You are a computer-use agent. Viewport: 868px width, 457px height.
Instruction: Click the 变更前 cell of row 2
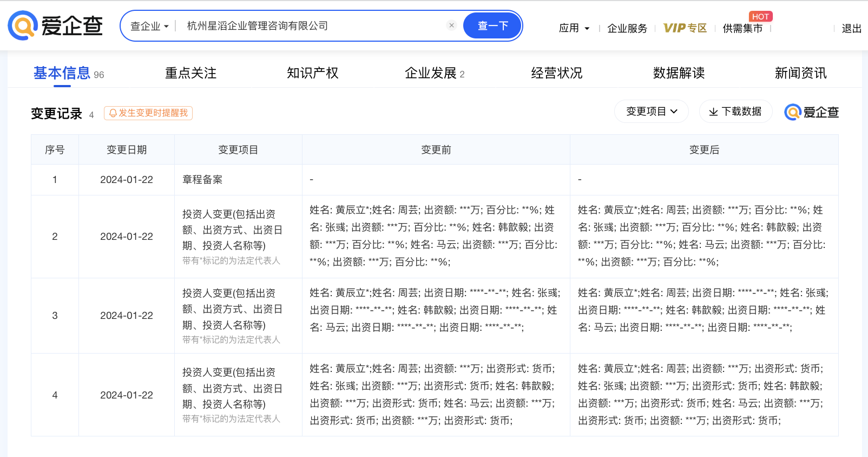click(x=436, y=237)
